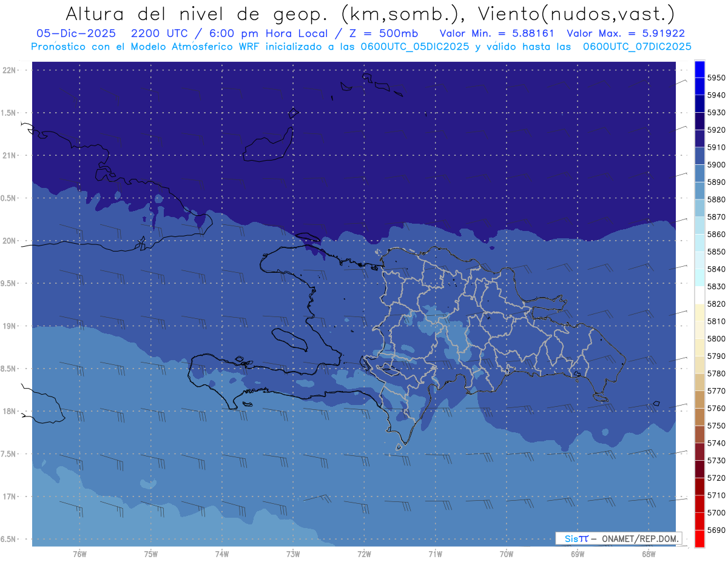
Task: Click the legend swatch between 5890 and 5900
Action: (699, 173)
